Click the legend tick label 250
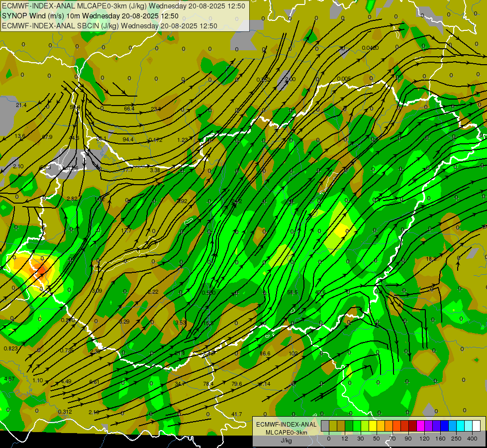 pyautogui.click(x=456, y=439)
